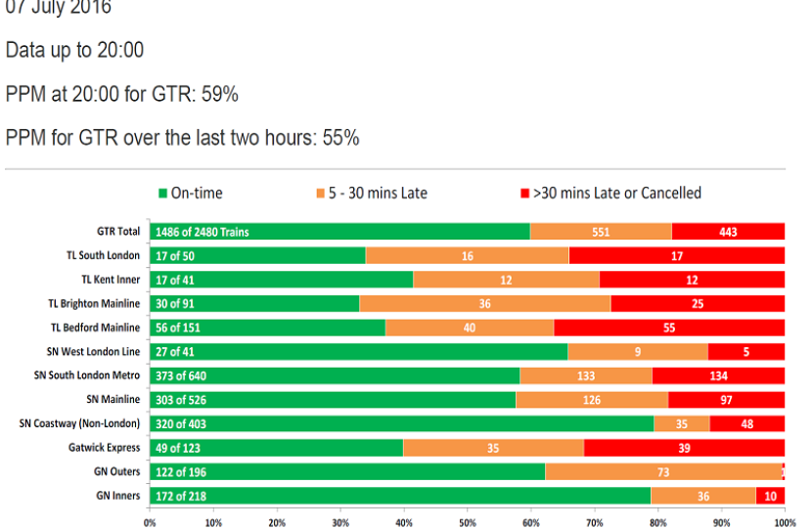Select the green "373 of 640" bar segment

coord(335,375)
